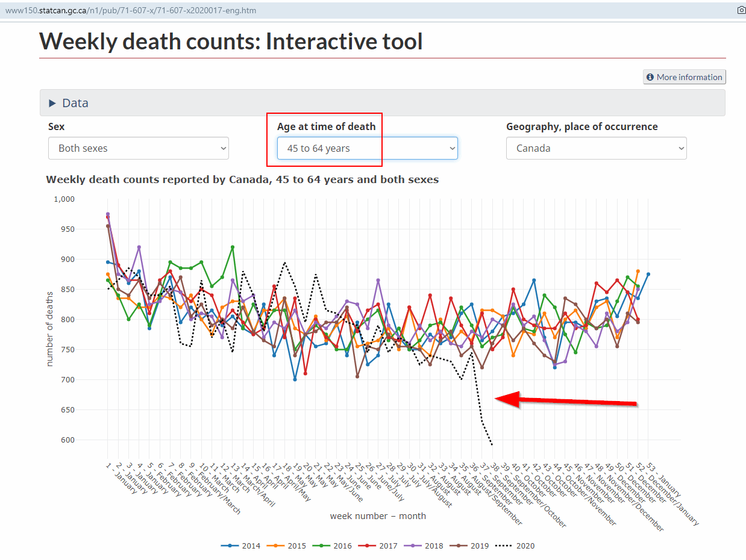Viewport: 746px width, 560px height.
Task: Click the y-axis value 1,000
Action: click(x=63, y=199)
